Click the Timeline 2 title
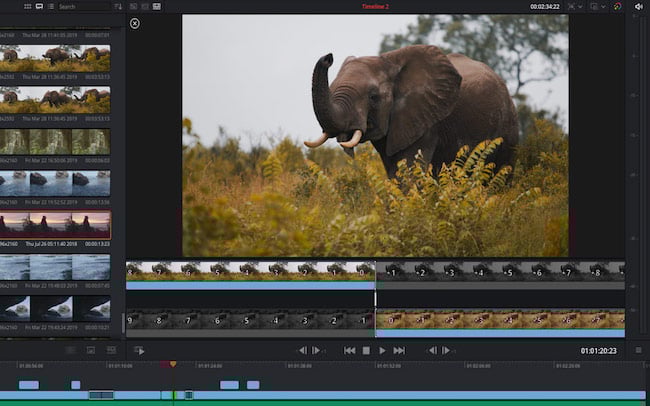650x406 pixels. pyautogui.click(x=375, y=7)
